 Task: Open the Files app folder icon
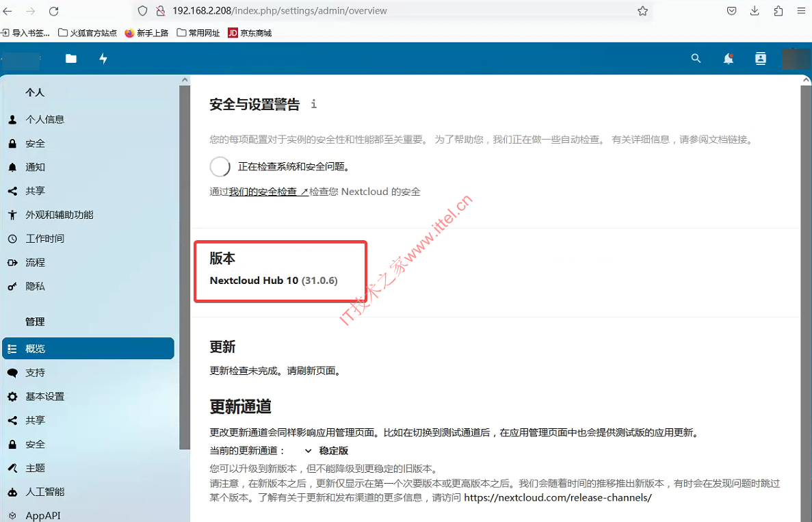point(71,59)
